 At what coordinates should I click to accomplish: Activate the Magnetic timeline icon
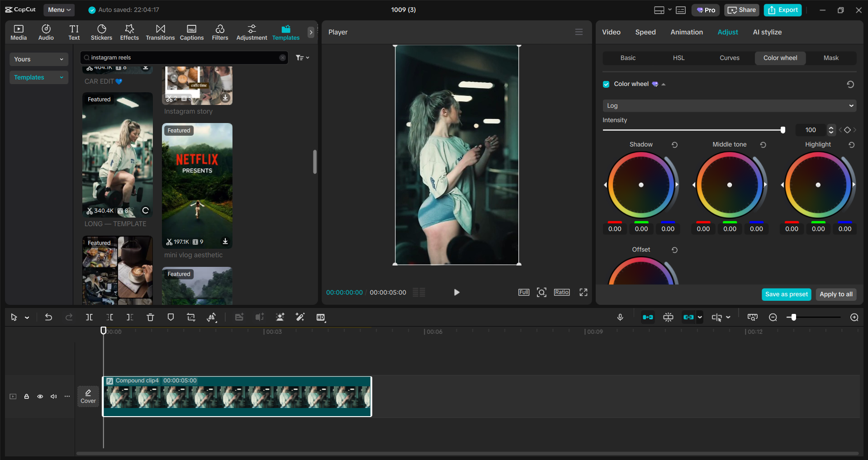pyautogui.click(x=647, y=317)
